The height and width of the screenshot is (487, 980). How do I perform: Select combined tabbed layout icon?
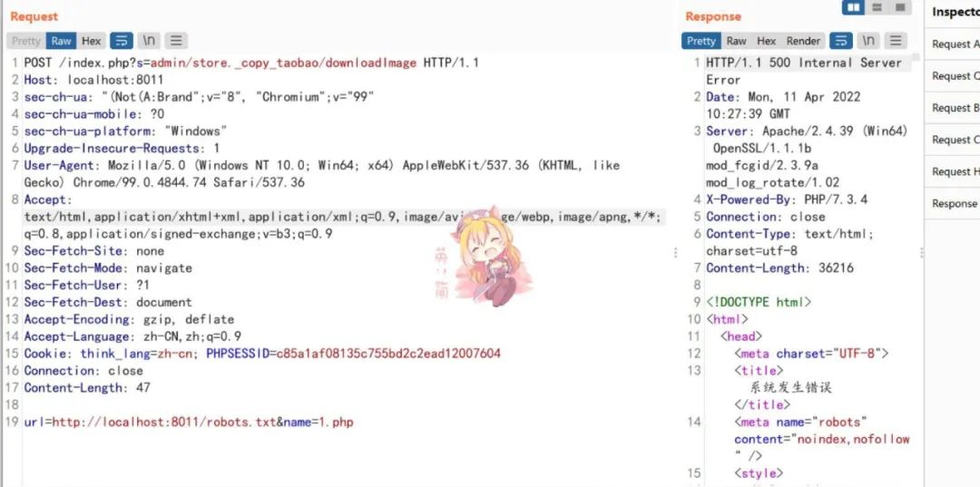tap(900, 7)
